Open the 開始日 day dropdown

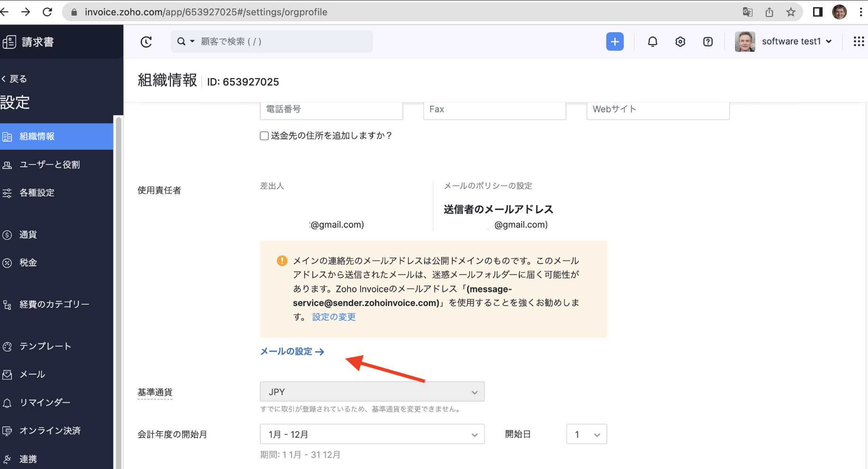click(586, 434)
